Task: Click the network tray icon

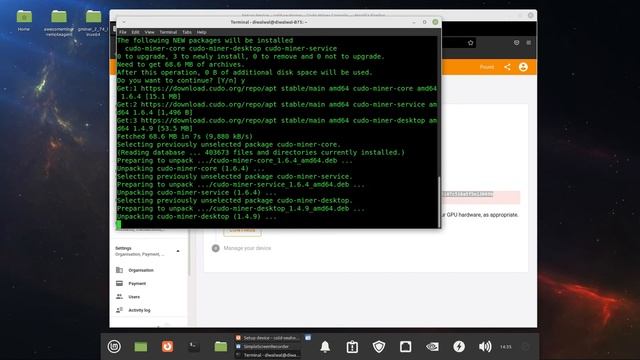Action: coord(405,347)
